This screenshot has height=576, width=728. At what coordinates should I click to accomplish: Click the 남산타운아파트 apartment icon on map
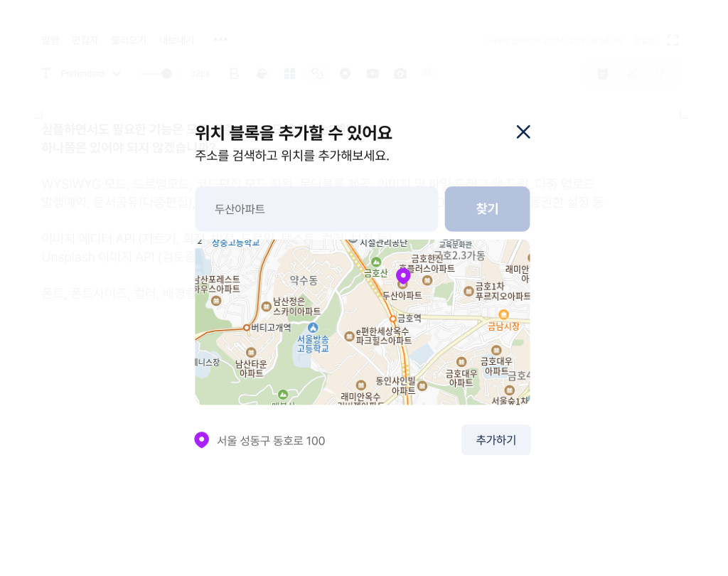coord(251,353)
